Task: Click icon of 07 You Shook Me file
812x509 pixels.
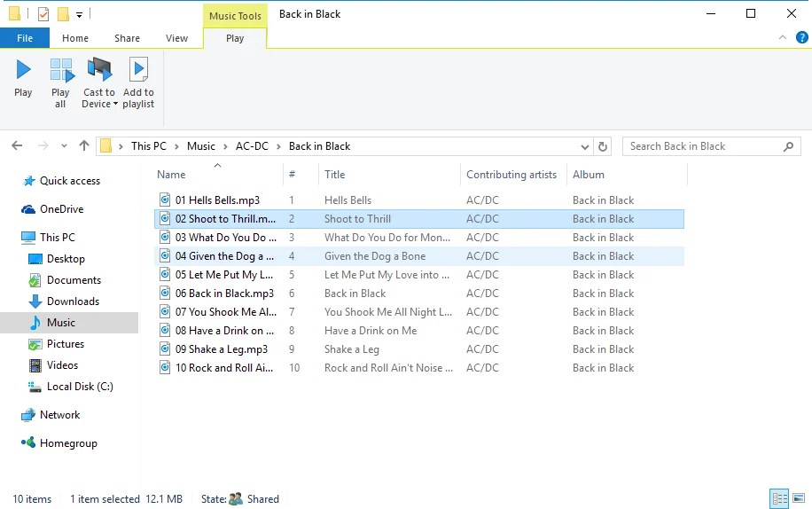Action: (x=165, y=312)
